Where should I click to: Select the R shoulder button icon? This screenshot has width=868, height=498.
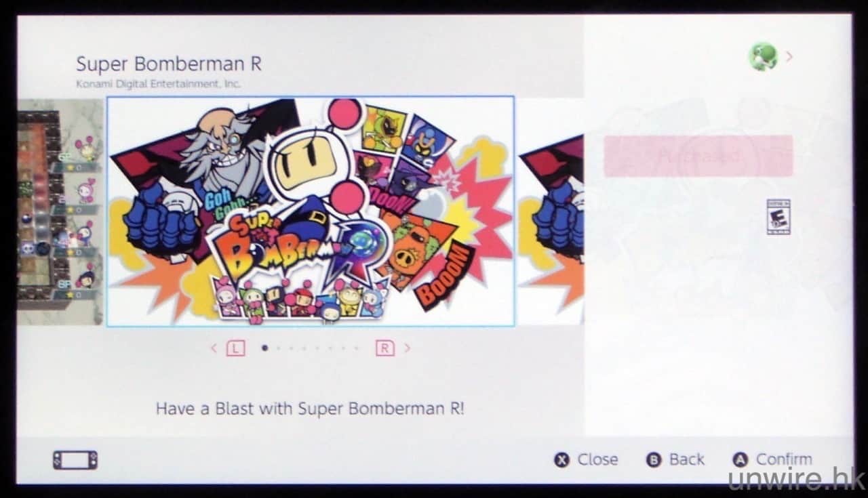pos(384,348)
